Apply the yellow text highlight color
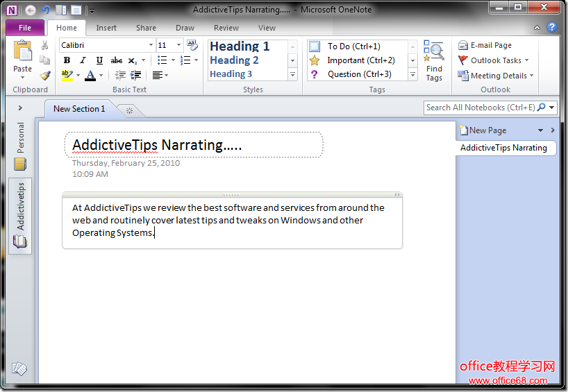 (67, 75)
